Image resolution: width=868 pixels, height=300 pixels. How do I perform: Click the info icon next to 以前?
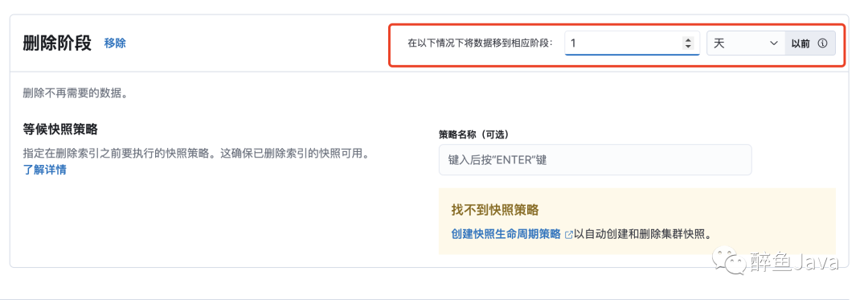point(823,43)
